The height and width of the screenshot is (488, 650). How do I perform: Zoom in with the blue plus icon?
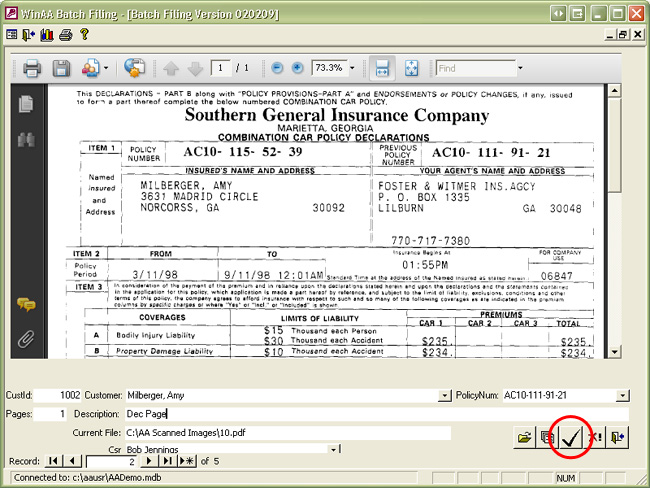(297, 68)
